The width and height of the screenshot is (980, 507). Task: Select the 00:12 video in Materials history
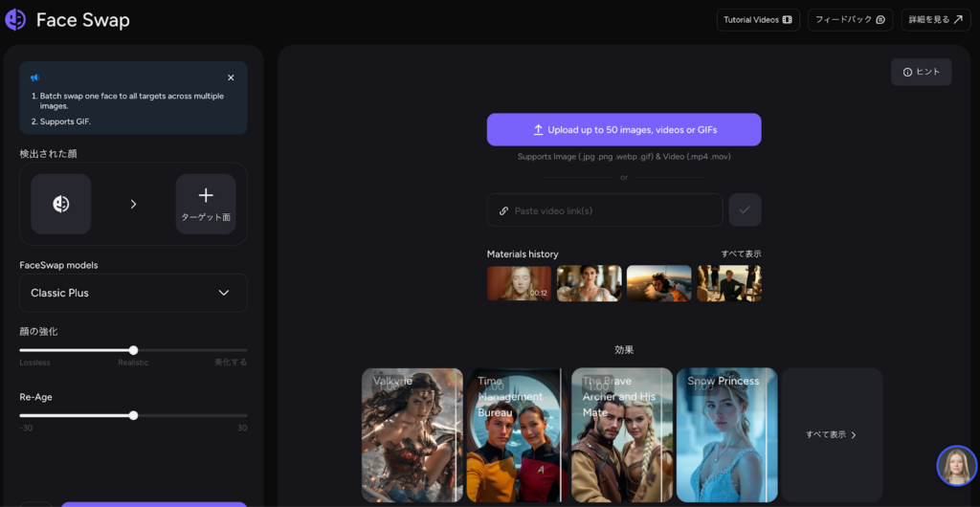[x=519, y=283]
